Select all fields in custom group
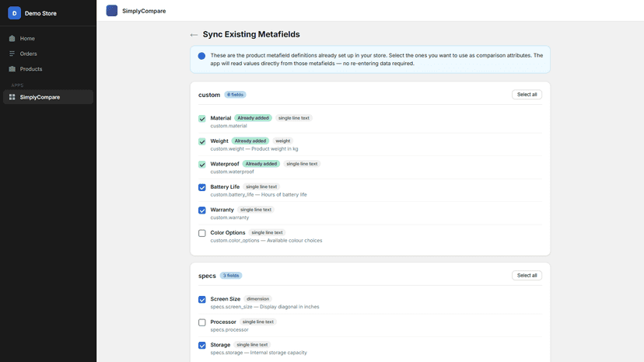This screenshot has width=644, height=362. pos(527,95)
